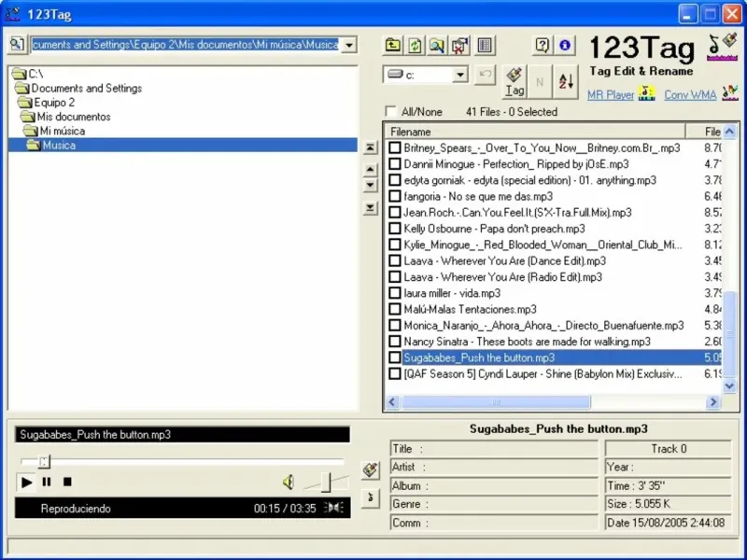The width and height of the screenshot is (747, 560).
Task: Click the A-Z sort button
Action: [566, 82]
